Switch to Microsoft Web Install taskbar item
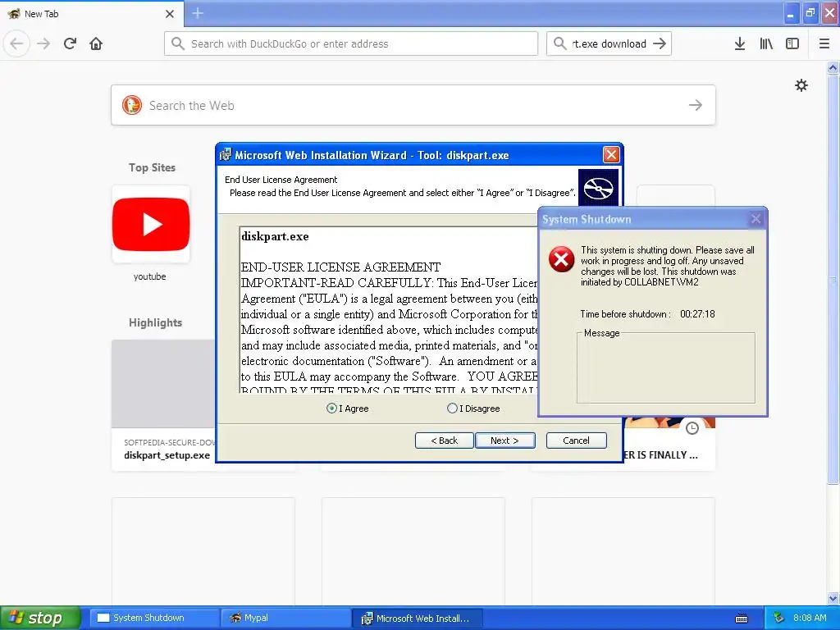 coord(418,619)
